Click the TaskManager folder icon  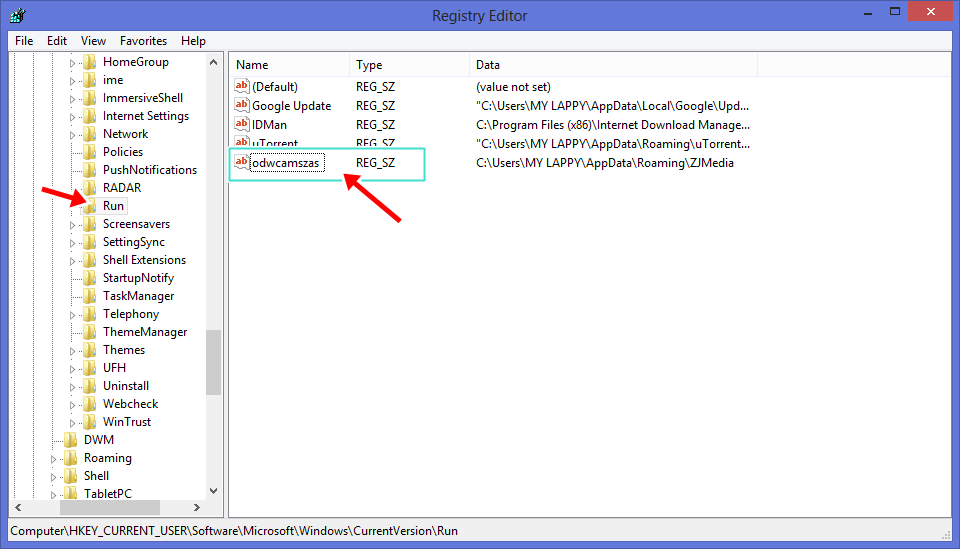[89, 296]
